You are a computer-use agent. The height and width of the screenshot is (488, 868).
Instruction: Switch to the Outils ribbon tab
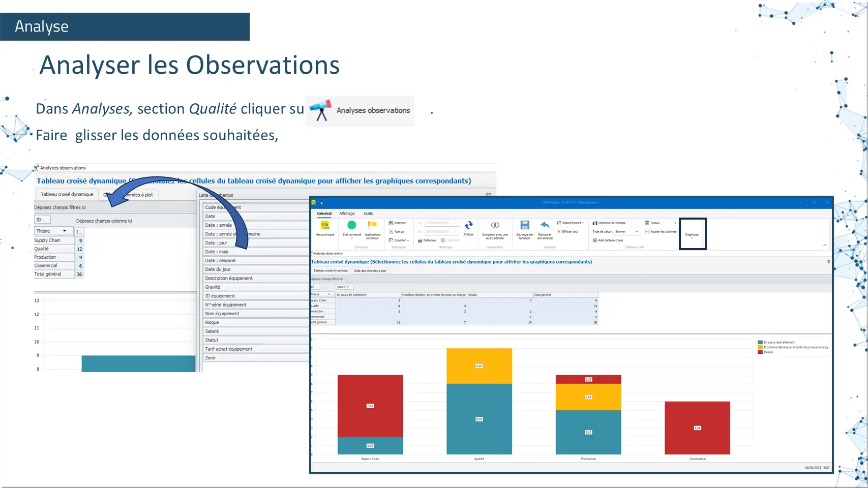(x=368, y=213)
